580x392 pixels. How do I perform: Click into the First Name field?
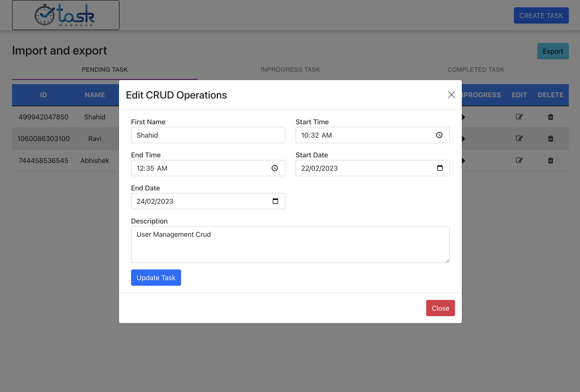[x=208, y=135]
